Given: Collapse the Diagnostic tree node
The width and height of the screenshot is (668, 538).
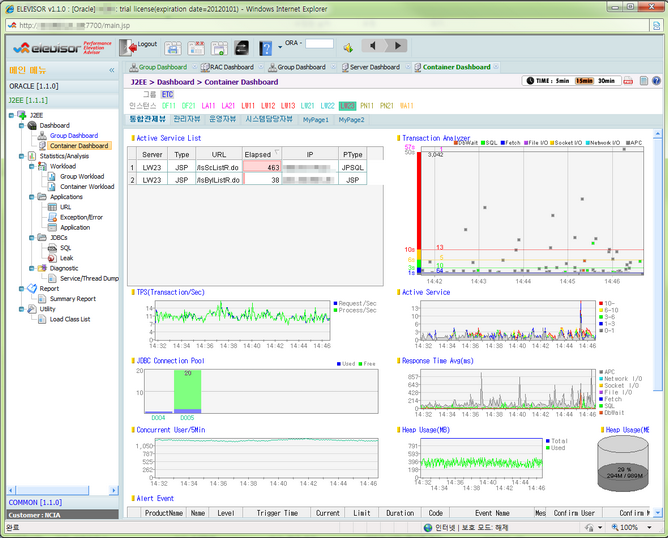Looking at the screenshot, I should 32,269.
